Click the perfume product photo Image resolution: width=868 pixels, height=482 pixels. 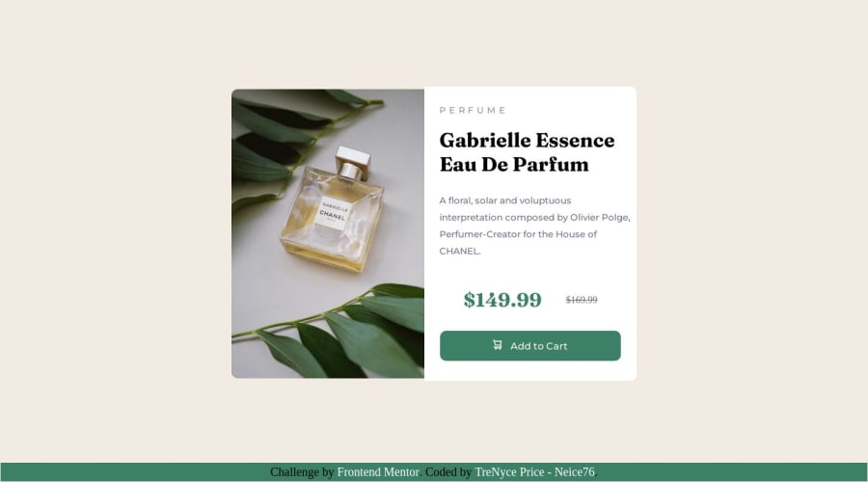tap(328, 233)
